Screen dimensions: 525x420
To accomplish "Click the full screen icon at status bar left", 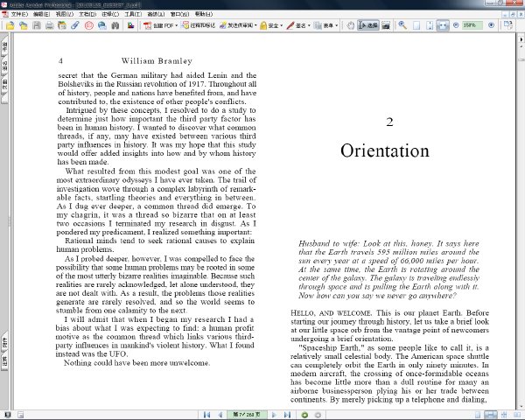I will click(7, 415).
